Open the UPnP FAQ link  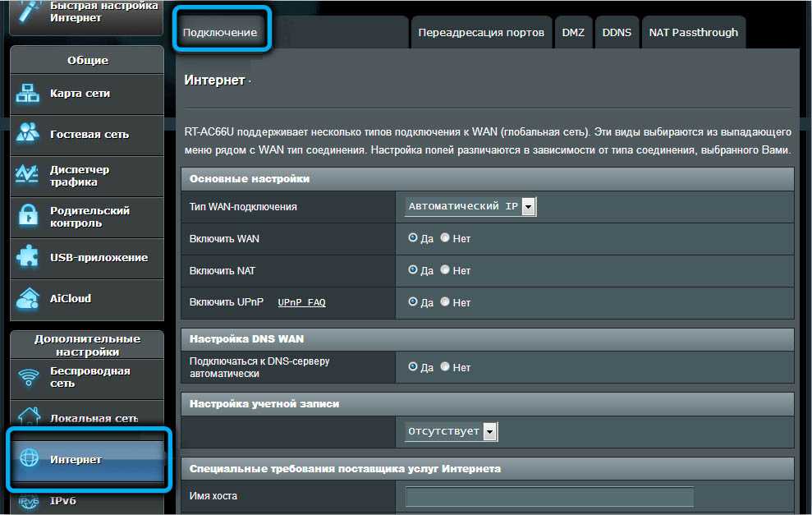pos(301,302)
